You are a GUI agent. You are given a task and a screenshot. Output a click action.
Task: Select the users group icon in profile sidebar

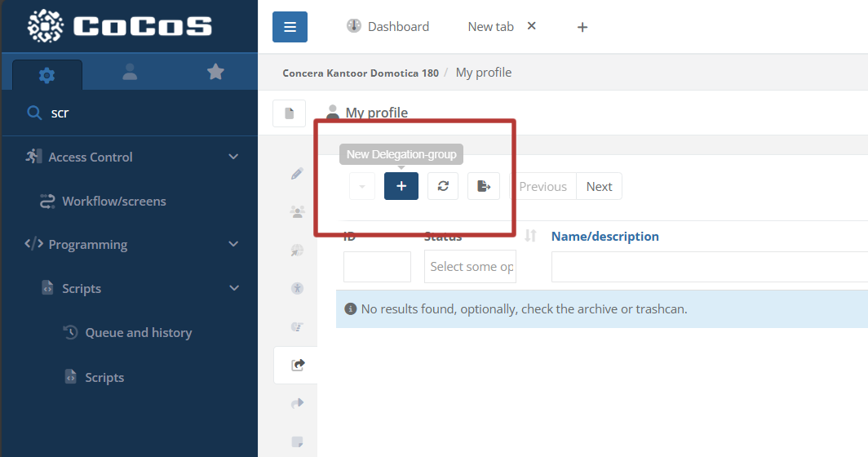pos(297,212)
